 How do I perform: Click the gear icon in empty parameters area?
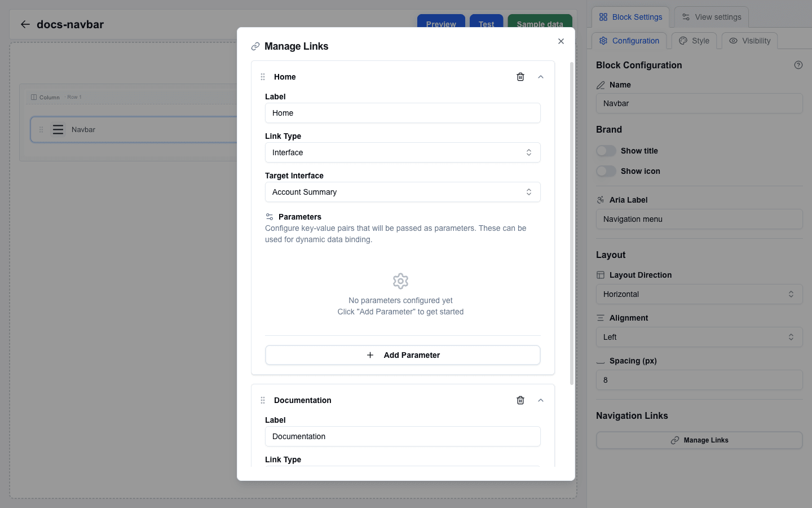pyautogui.click(x=400, y=281)
